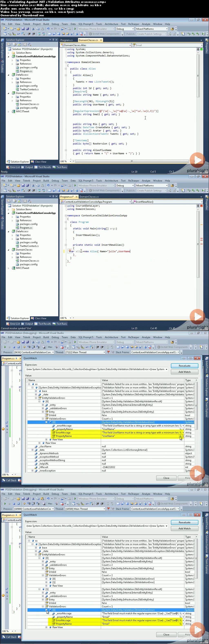
Task: Click the ReSharper bulb beside var alias line
Action: 70,251
